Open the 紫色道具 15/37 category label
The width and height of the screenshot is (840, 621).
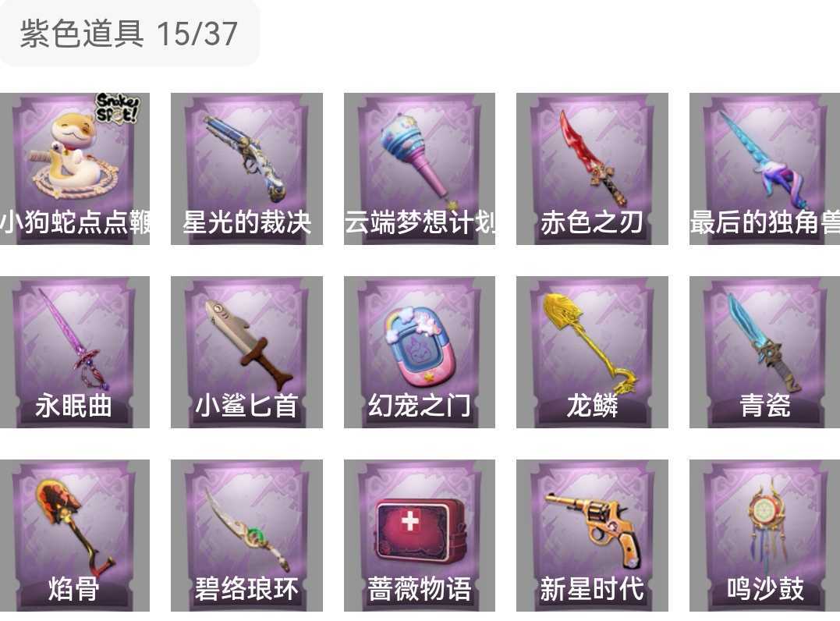(129, 34)
